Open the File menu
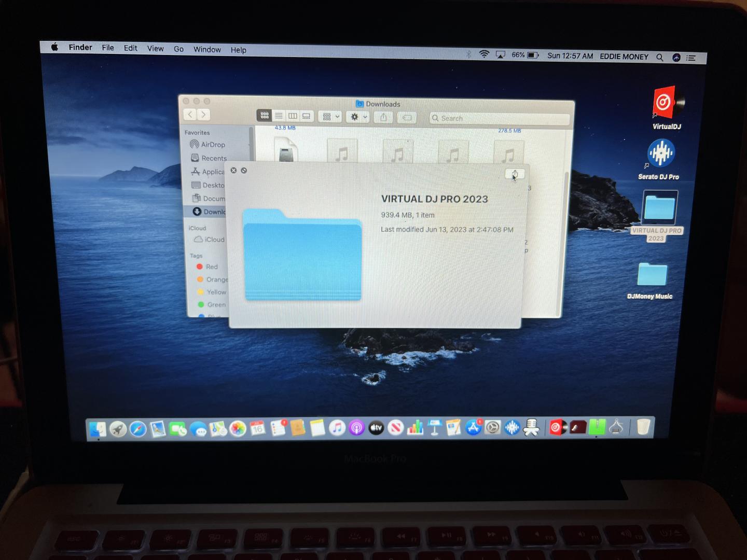This screenshot has width=747, height=560. pos(108,48)
